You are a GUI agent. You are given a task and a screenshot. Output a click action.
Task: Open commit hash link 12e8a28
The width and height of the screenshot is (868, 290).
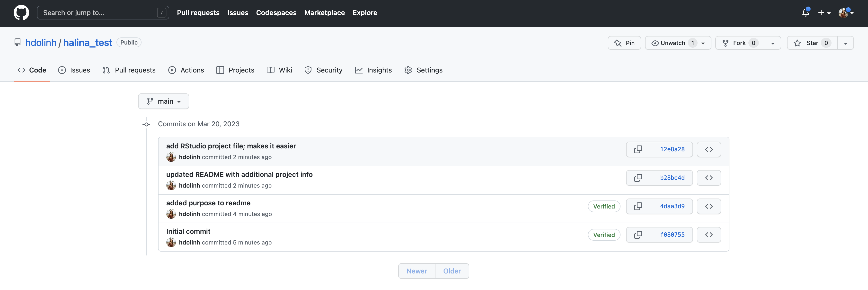pos(672,149)
